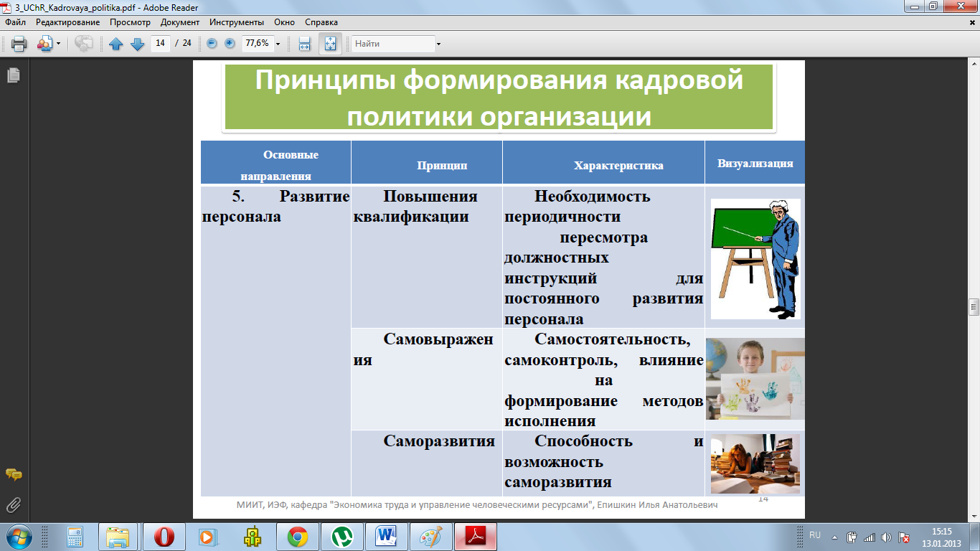
Task: Go to the next page with the down arrow
Action: pos(137,44)
